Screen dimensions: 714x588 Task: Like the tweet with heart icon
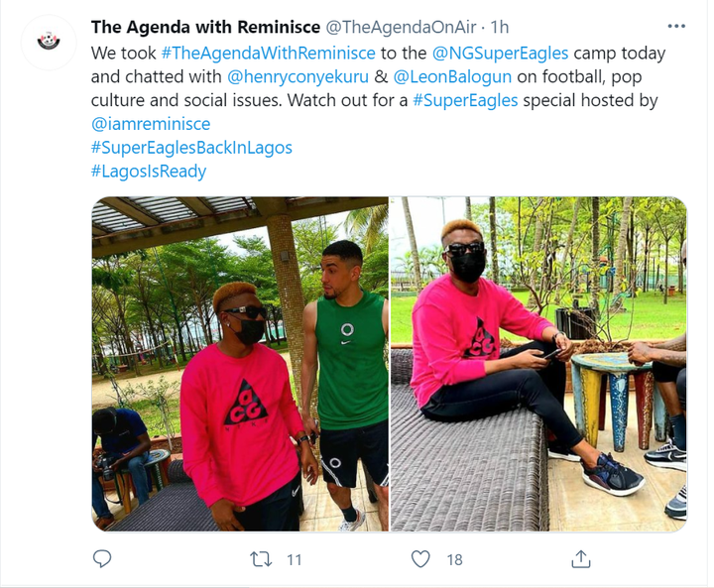(x=420, y=559)
